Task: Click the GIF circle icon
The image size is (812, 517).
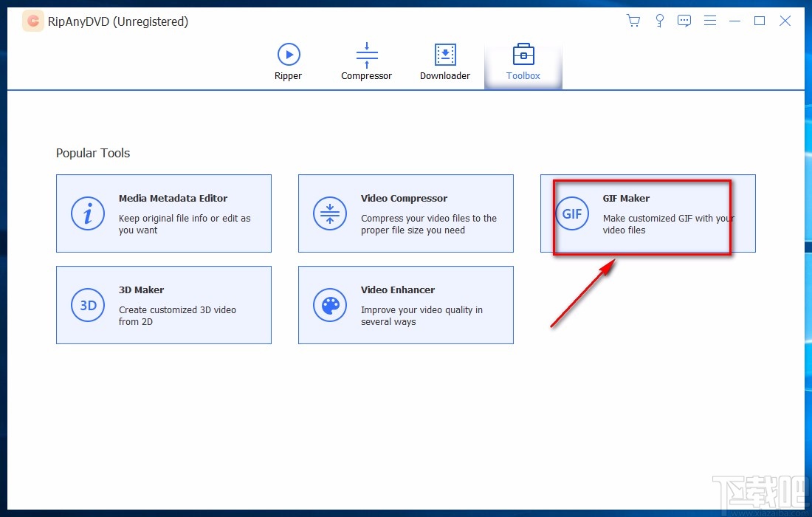Action: pos(571,213)
